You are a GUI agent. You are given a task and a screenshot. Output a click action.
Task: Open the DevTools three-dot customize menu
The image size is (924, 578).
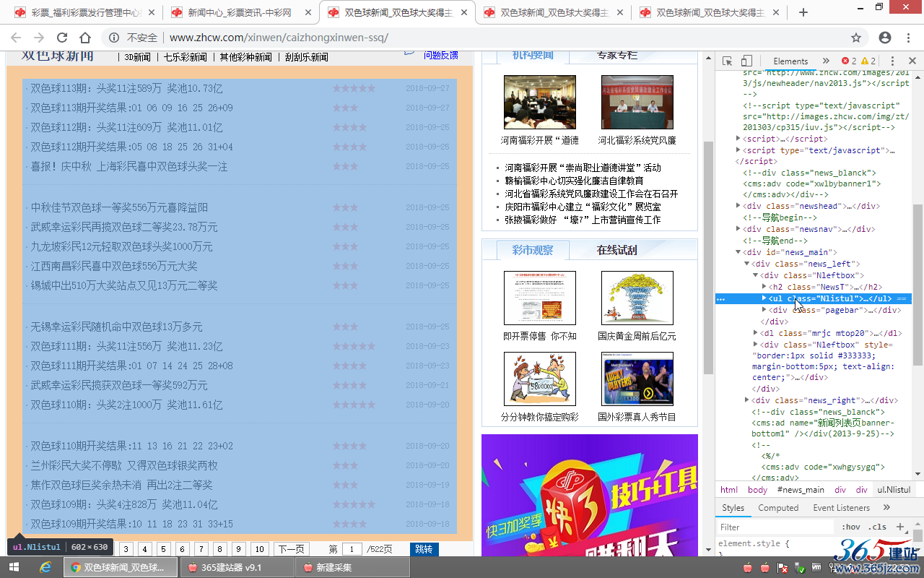[x=892, y=61]
